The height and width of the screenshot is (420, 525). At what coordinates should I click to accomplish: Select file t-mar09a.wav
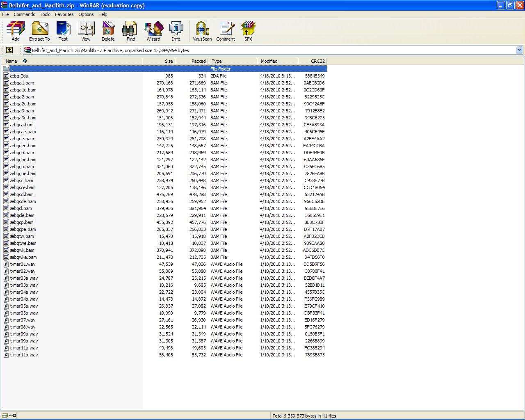[x=24, y=334]
